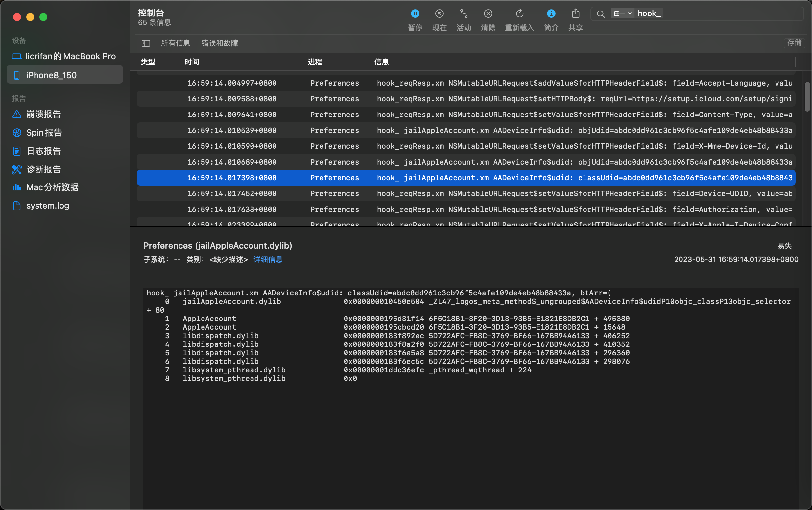Jump to now with the 现在 icon
The width and height of the screenshot is (812, 510).
[x=439, y=13]
